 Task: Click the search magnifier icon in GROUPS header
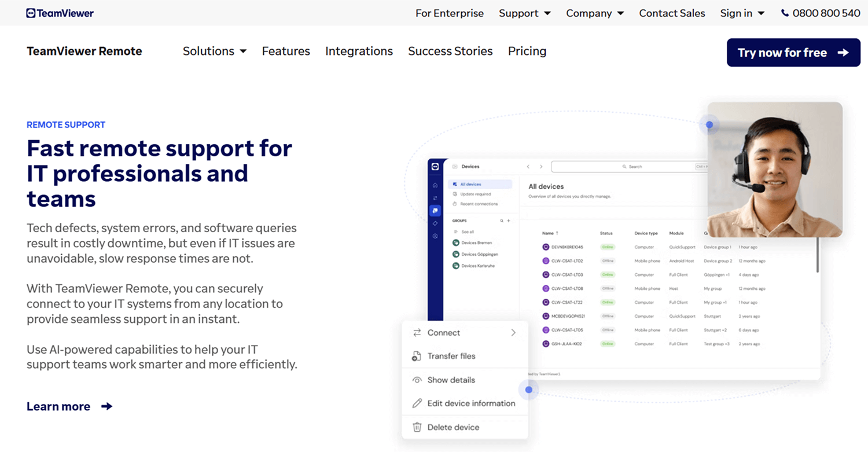tap(502, 221)
